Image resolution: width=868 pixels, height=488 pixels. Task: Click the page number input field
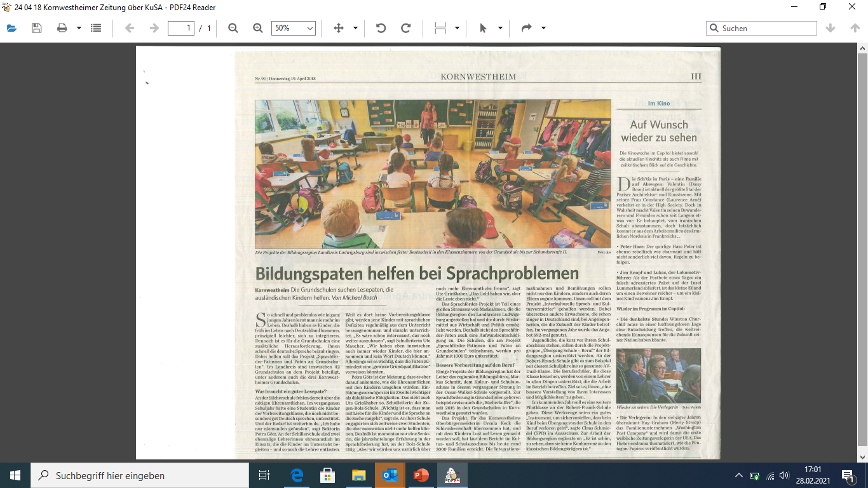click(180, 28)
